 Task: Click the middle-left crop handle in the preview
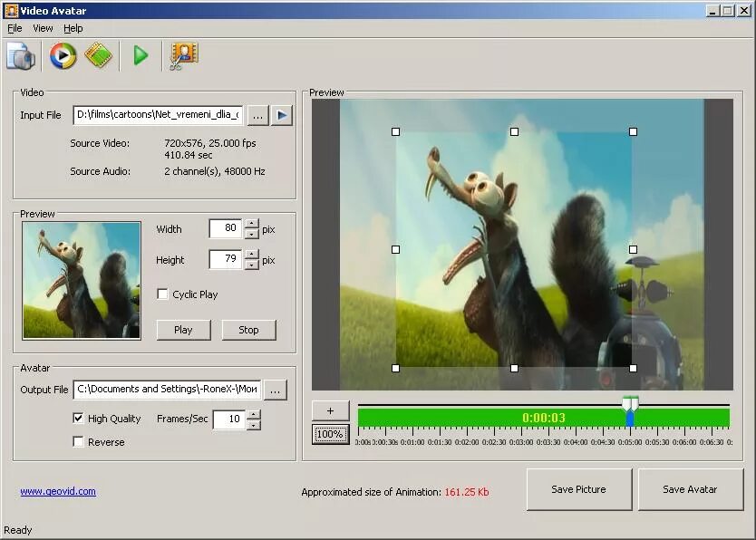click(x=395, y=249)
